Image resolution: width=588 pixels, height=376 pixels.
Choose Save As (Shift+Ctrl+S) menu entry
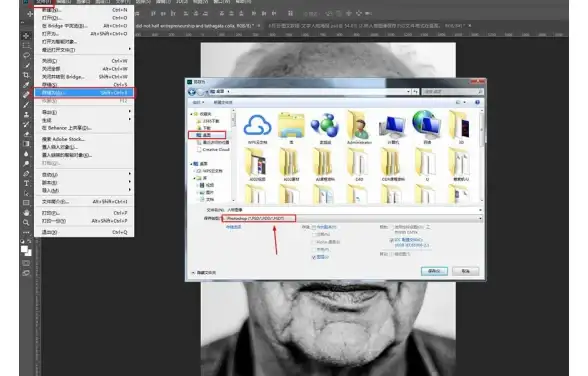[x=84, y=93]
